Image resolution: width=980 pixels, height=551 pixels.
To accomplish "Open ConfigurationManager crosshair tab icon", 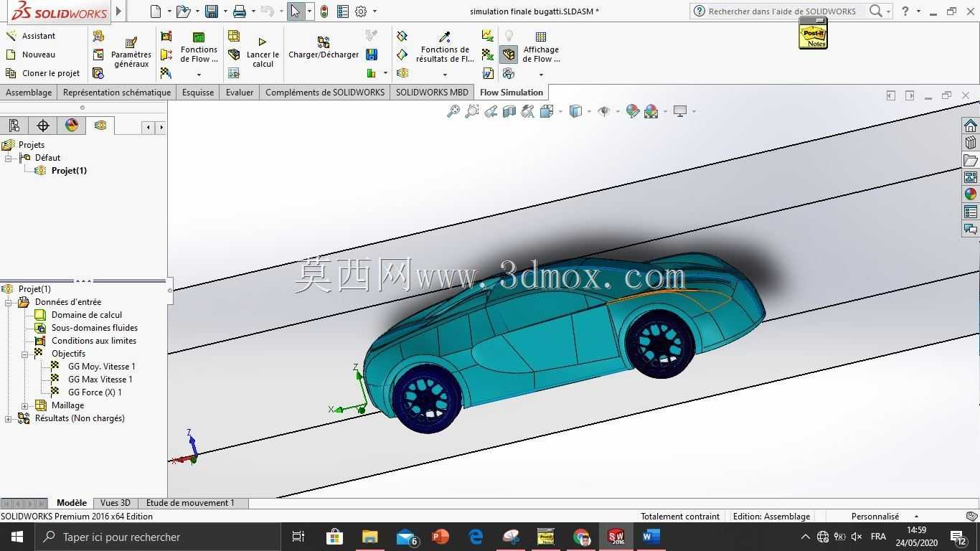I will [x=43, y=126].
